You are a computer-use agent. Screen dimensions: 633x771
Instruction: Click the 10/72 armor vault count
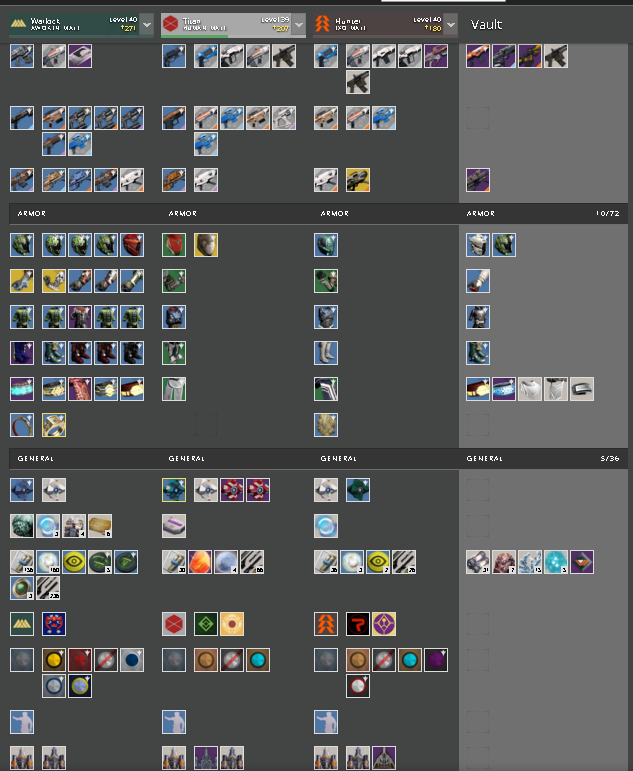click(608, 213)
